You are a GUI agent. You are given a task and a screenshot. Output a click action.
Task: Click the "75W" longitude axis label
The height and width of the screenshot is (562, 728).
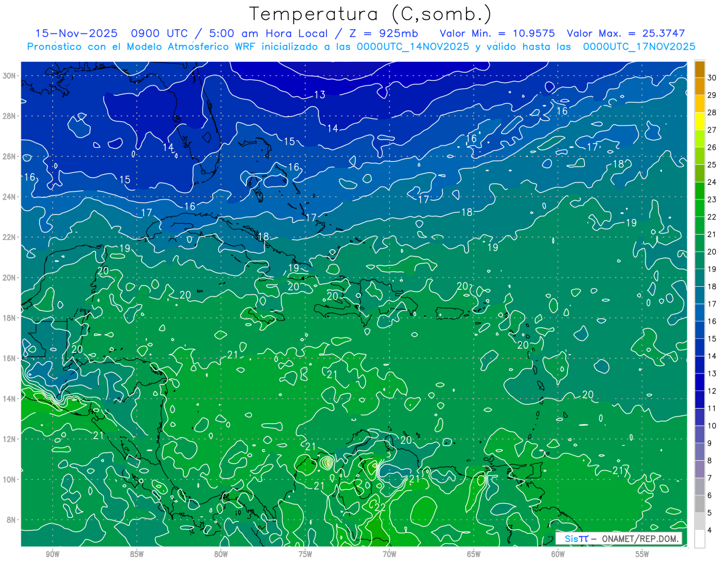305,554
